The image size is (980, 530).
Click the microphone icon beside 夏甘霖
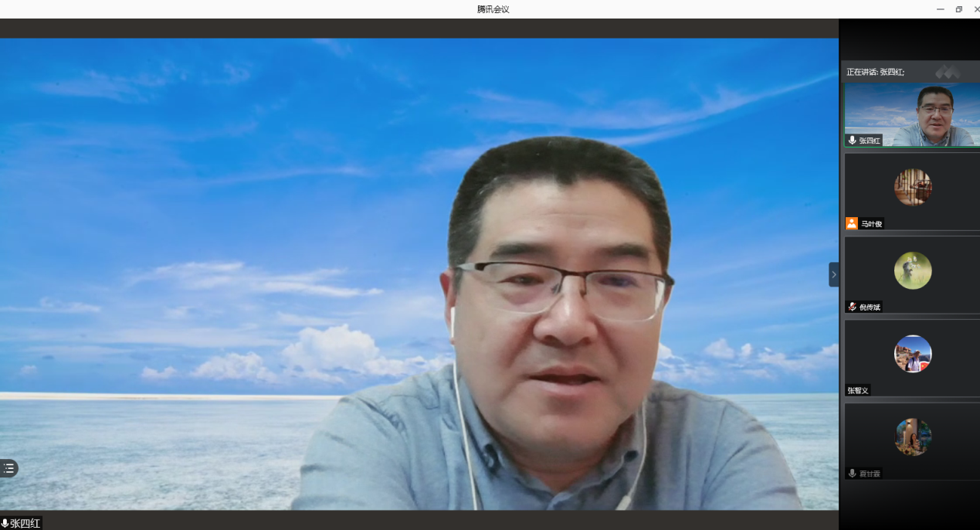tap(852, 473)
